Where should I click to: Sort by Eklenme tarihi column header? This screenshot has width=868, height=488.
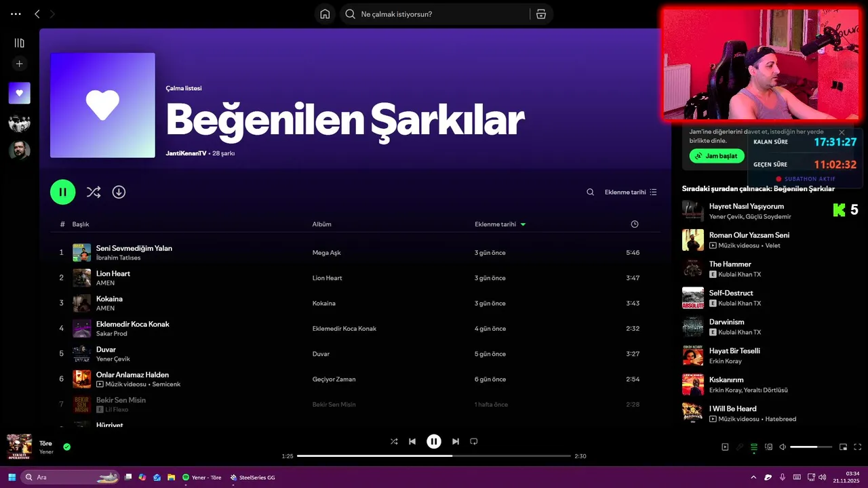pyautogui.click(x=500, y=224)
